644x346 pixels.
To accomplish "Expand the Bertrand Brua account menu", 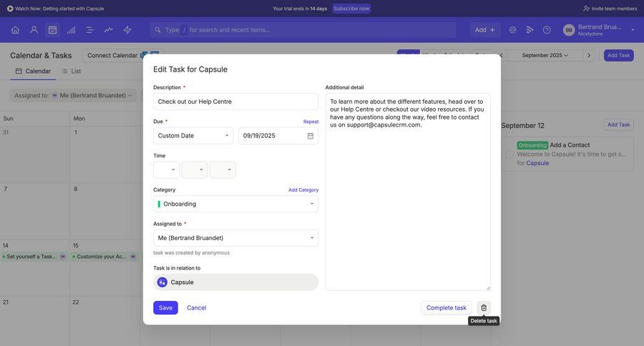I will (633, 30).
